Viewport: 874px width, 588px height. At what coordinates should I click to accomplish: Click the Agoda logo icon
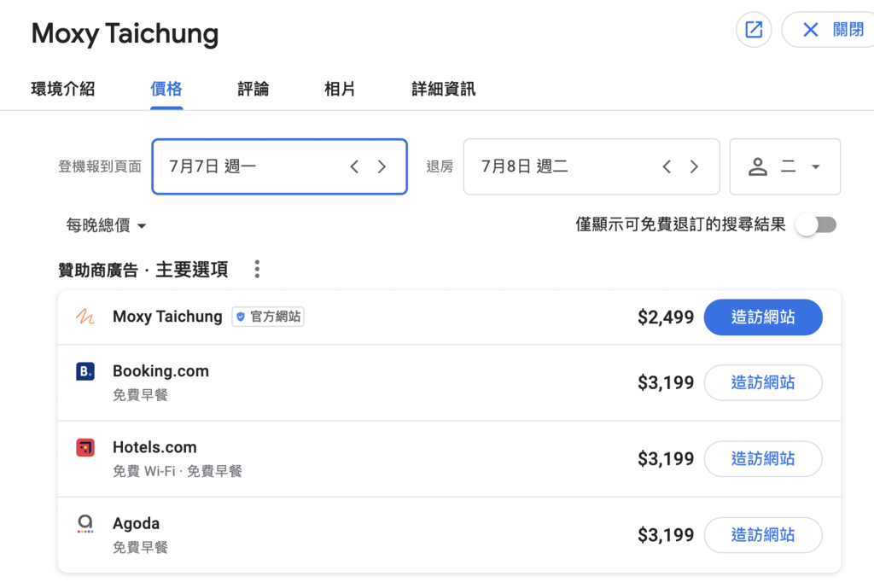tap(85, 524)
